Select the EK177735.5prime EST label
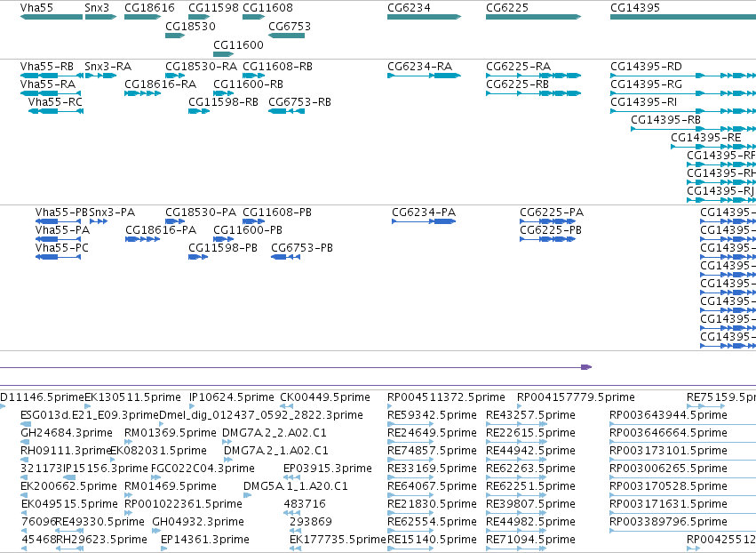 338,541
